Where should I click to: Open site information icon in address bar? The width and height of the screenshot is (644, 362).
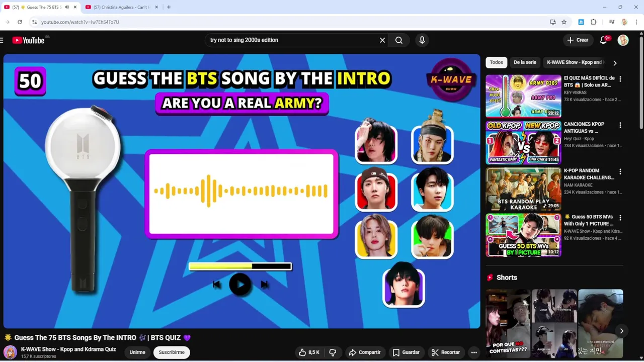[x=34, y=22]
